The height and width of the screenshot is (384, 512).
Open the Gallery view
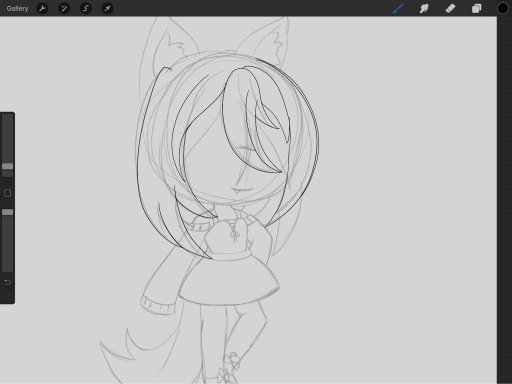click(17, 8)
